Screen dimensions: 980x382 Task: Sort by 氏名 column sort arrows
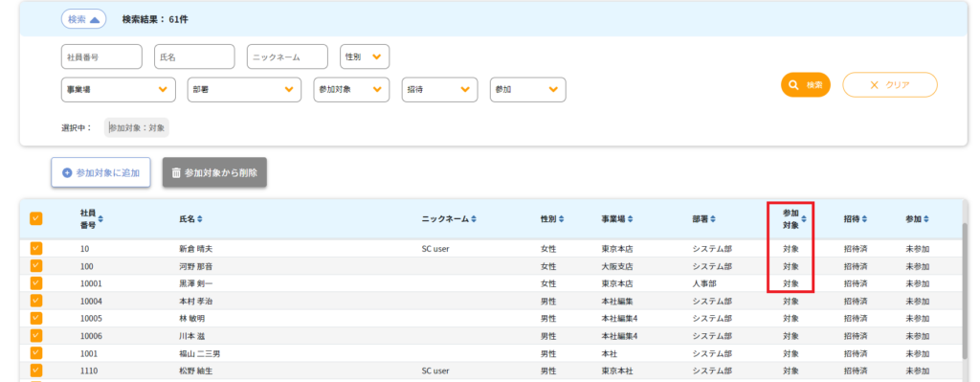click(x=199, y=219)
